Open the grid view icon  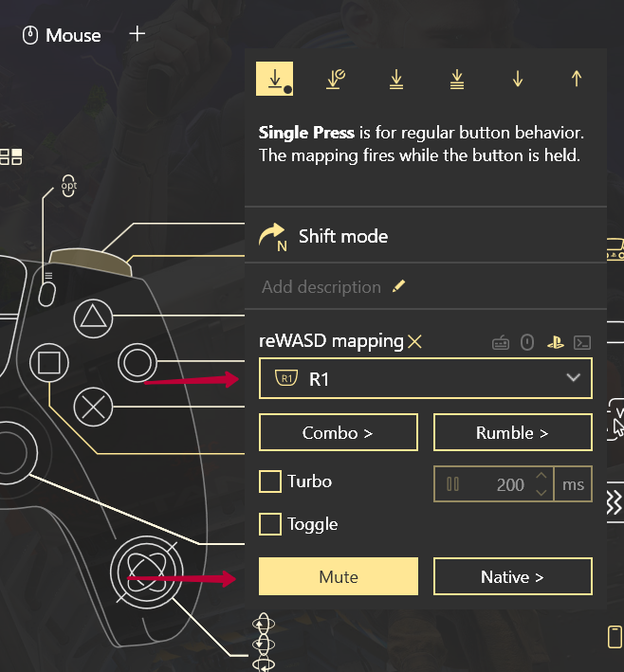11,156
